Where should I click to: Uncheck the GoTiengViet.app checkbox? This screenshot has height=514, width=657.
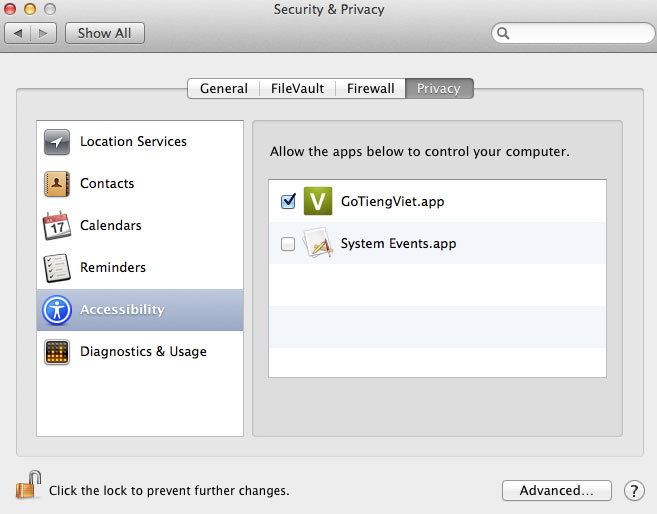[x=289, y=202]
